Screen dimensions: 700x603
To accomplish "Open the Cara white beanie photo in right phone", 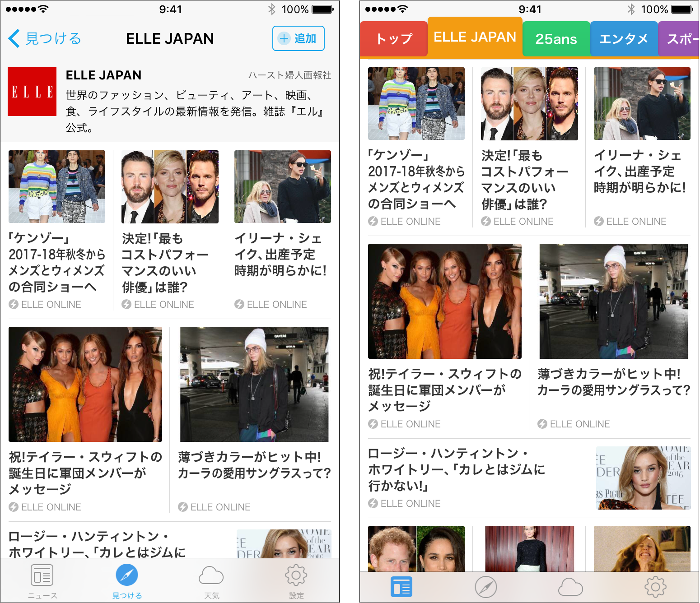I will [x=614, y=301].
